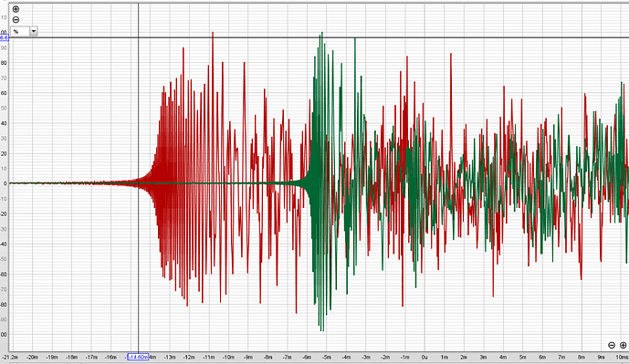The height and width of the screenshot is (364, 629).
Task: Click the 50 label on the vertical axis
Action: pos(4,109)
